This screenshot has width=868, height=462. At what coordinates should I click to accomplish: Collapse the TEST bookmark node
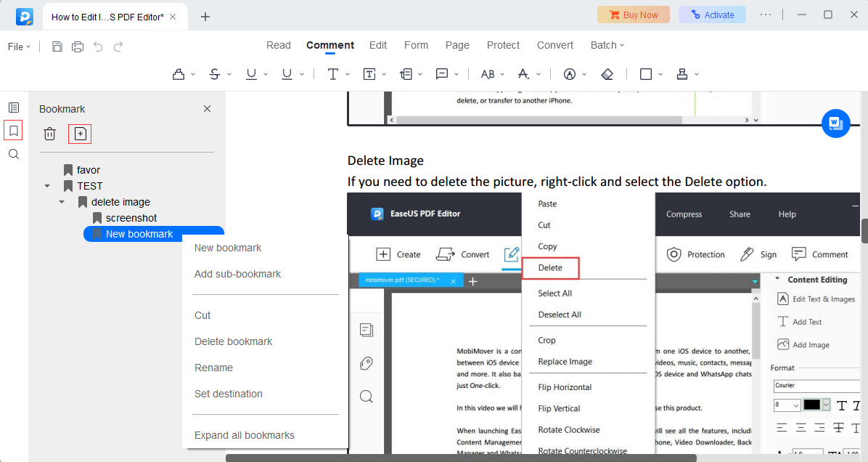pos(47,186)
